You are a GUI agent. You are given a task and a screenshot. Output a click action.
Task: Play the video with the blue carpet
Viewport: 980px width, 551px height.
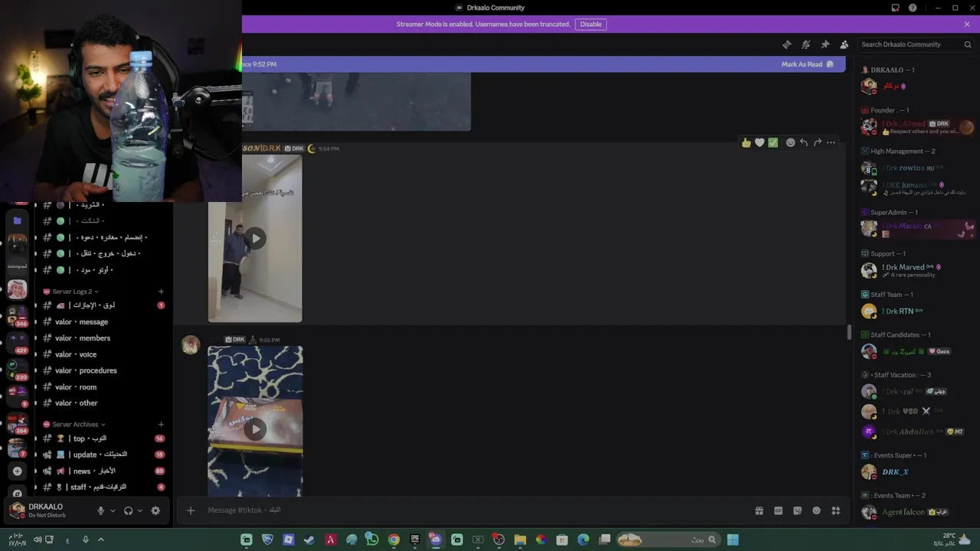point(255,429)
